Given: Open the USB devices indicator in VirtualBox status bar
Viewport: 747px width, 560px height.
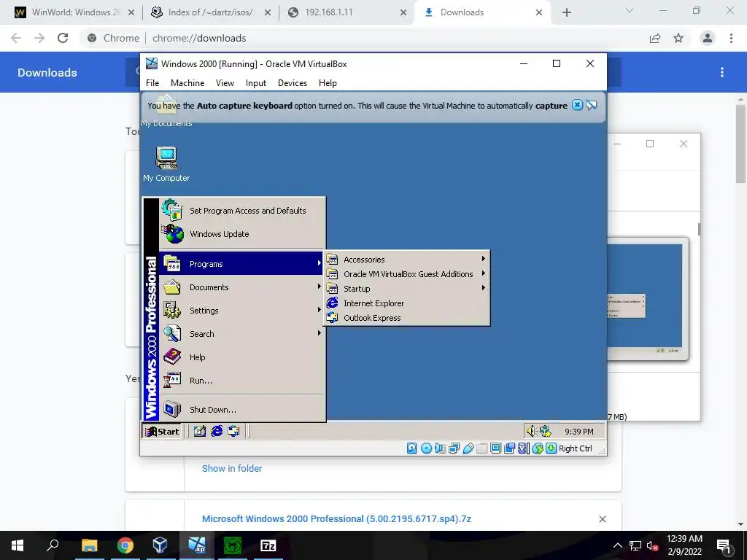Looking at the screenshot, I should pyautogui.click(x=468, y=448).
